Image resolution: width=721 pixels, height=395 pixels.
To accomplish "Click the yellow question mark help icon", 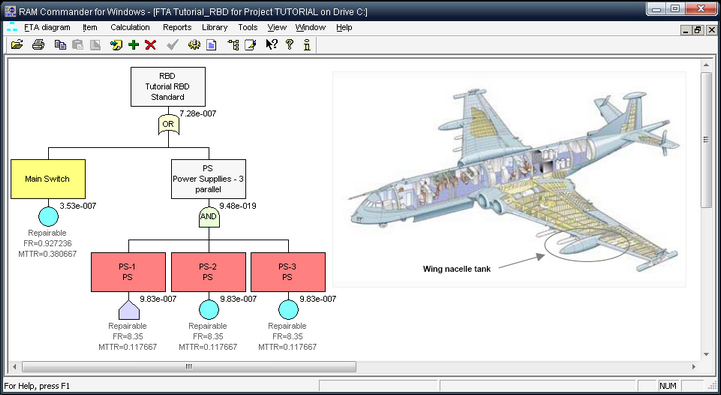I will coord(289,45).
